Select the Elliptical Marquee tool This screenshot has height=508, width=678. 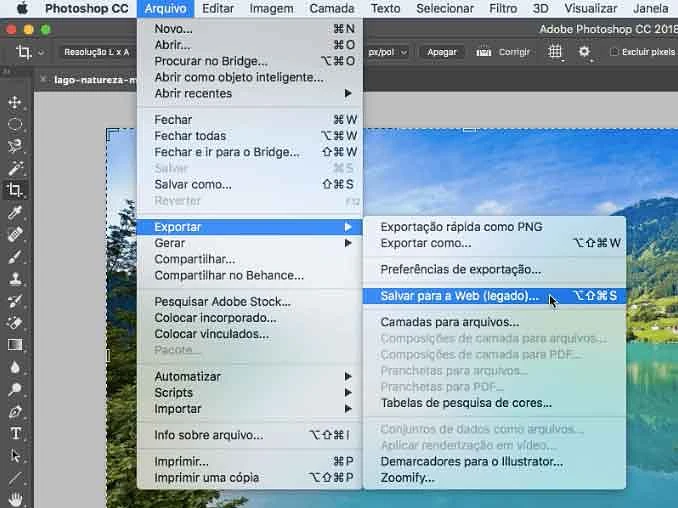click(x=15, y=125)
